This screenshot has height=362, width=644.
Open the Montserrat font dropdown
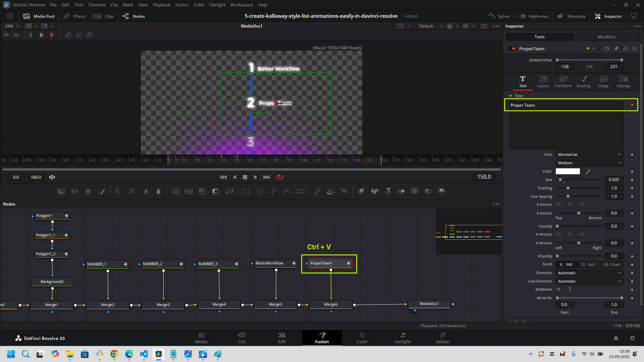pyautogui.click(x=589, y=155)
